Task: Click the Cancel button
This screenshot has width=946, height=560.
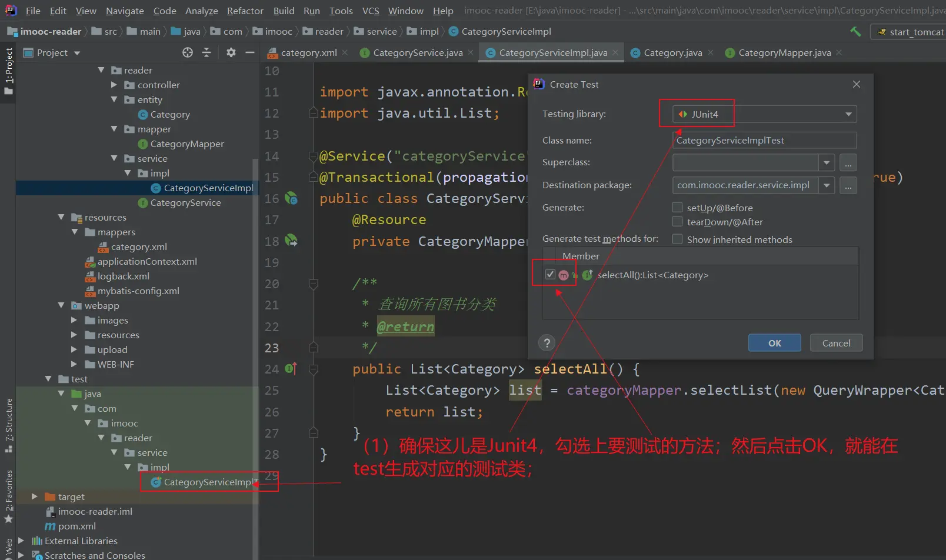Action: 836,343
